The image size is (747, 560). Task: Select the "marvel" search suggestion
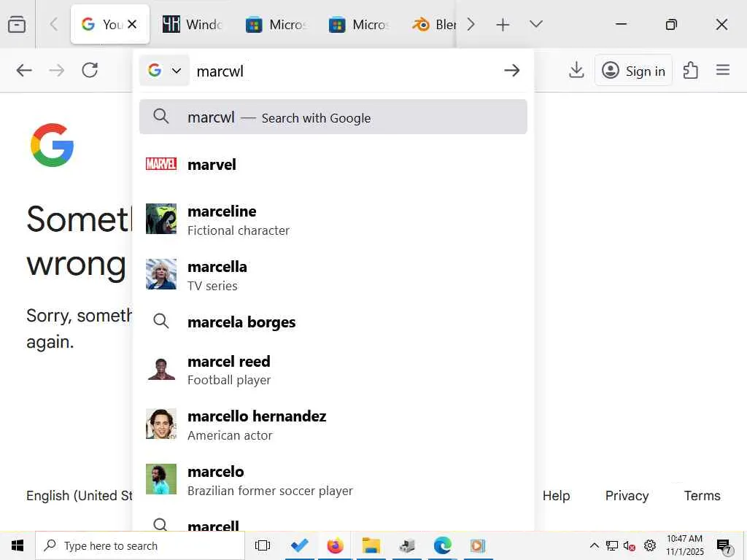click(212, 165)
